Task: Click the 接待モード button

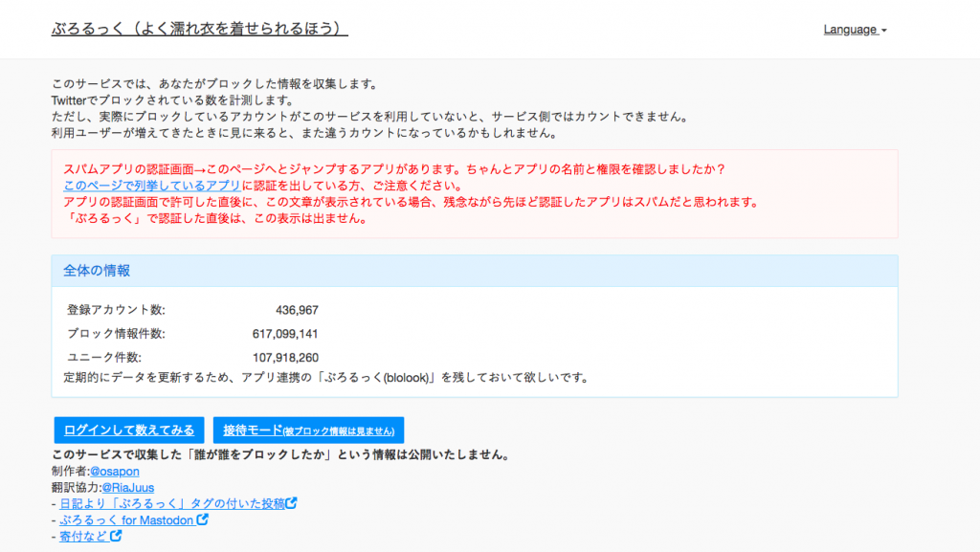Action: click(308, 431)
